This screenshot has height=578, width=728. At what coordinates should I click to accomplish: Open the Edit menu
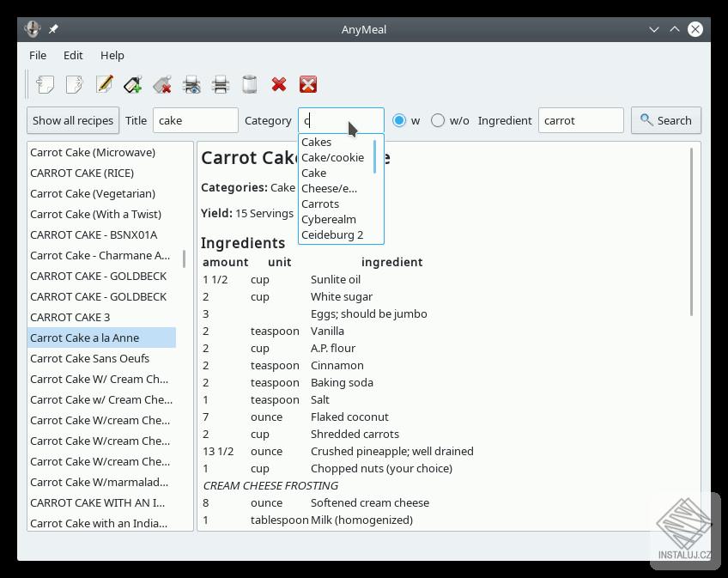click(x=73, y=55)
